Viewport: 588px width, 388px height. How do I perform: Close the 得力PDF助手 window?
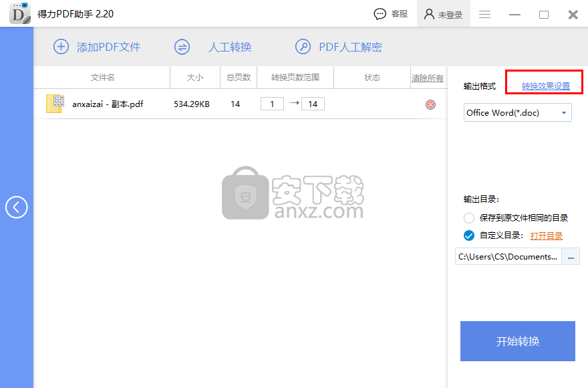[x=573, y=15]
